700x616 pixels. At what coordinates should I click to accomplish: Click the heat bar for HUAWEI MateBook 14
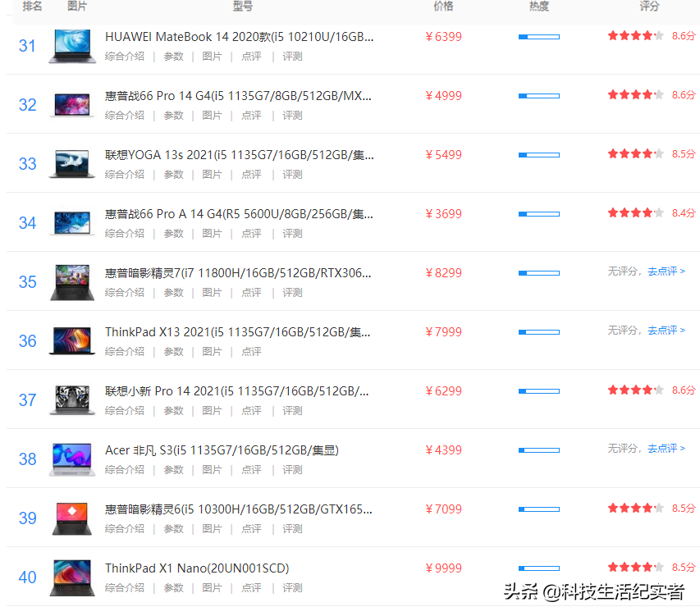pos(539,37)
